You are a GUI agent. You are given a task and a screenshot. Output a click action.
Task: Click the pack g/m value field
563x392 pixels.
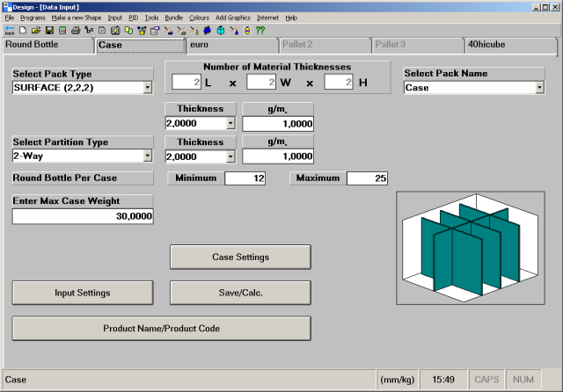pyautogui.click(x=278, y=124)
